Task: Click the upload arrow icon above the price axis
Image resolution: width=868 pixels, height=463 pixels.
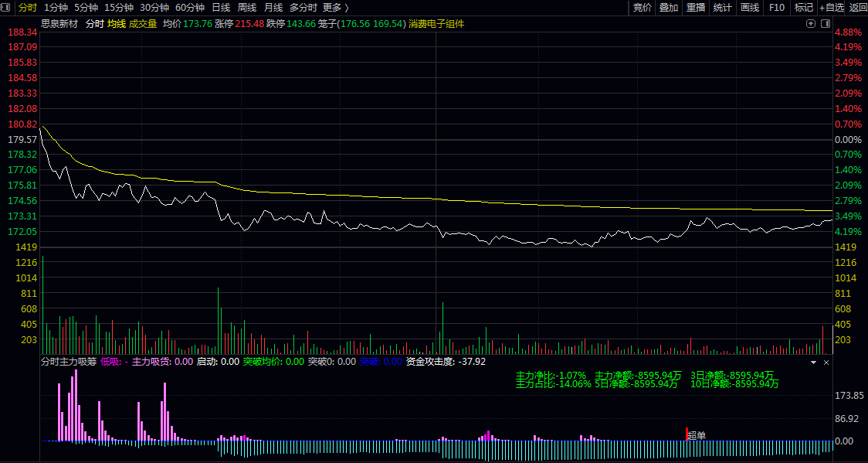Action: pos(810,24)
